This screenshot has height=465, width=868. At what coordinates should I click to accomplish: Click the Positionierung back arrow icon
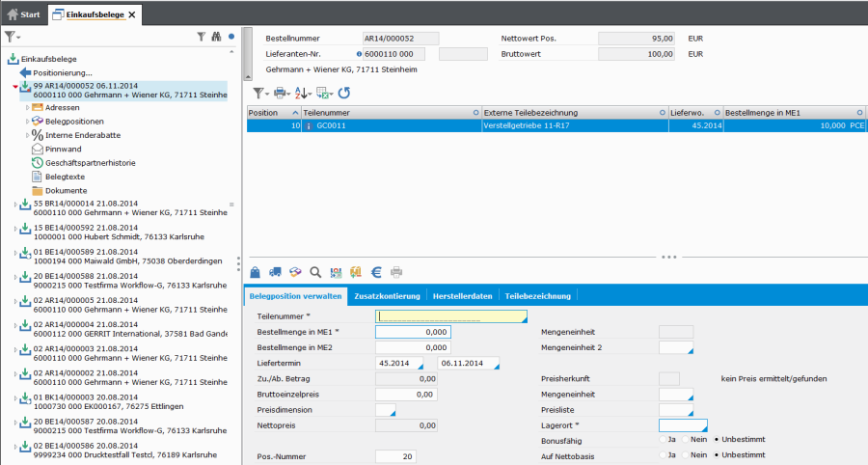coord(25,72)
